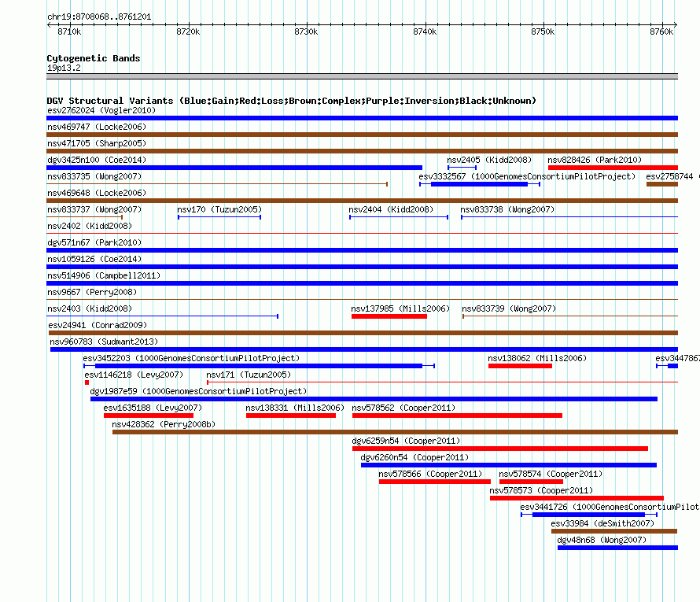Image resolution: width=700 pixels, height=602 pixels.
Task: Click the Cytogenetic Bands track title
Action: tap(94, 58)
